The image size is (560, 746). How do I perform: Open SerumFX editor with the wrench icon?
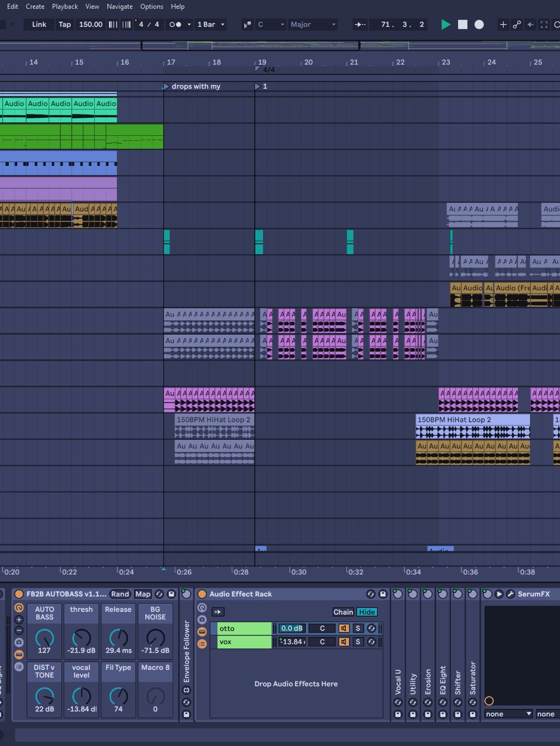click(x=510, y=594)
